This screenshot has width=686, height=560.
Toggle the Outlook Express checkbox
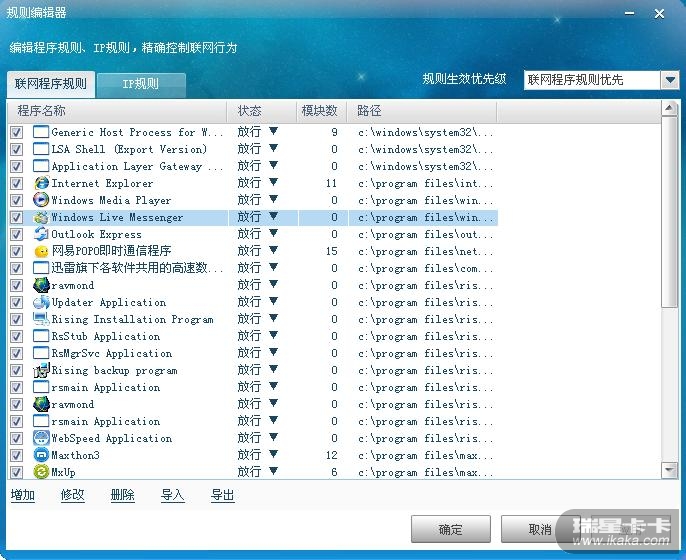17,234
